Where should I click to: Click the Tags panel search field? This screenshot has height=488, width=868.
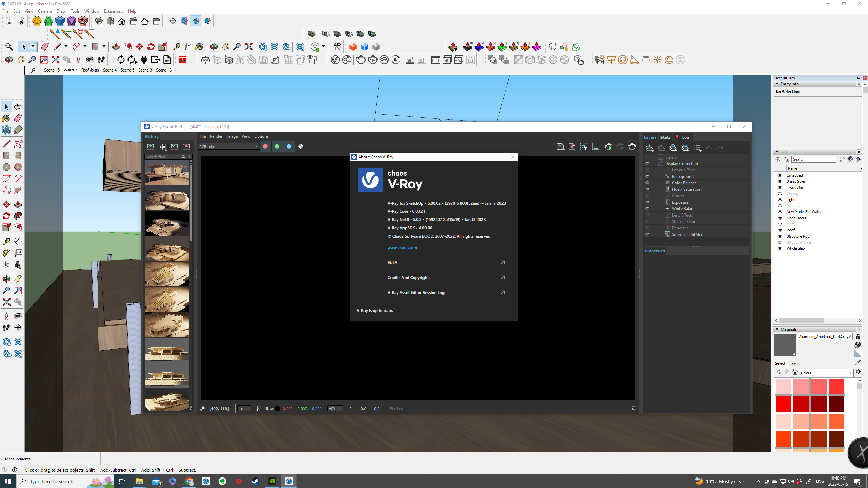click(813, 159)
